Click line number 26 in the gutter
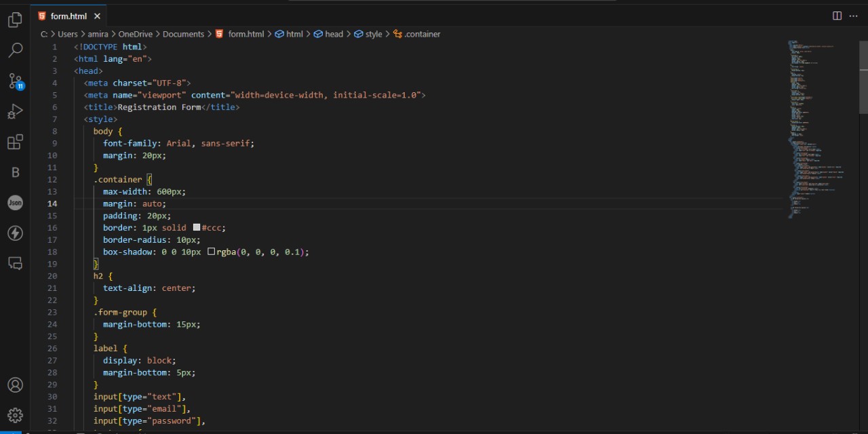 (52, 349)
